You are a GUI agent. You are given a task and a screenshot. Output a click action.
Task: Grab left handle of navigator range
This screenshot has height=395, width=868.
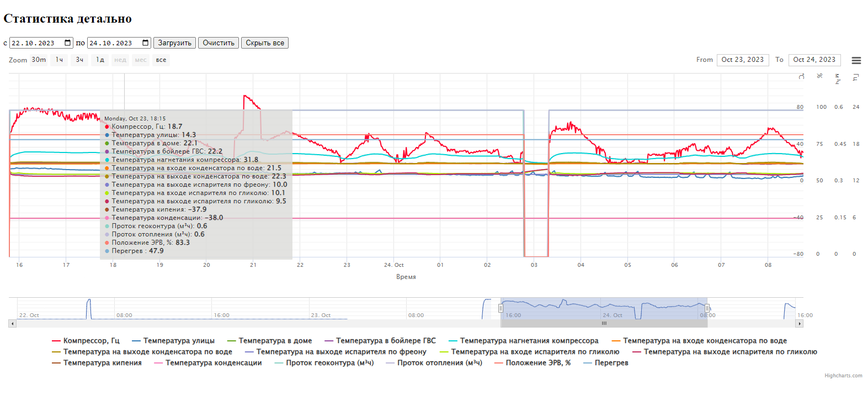500,308
